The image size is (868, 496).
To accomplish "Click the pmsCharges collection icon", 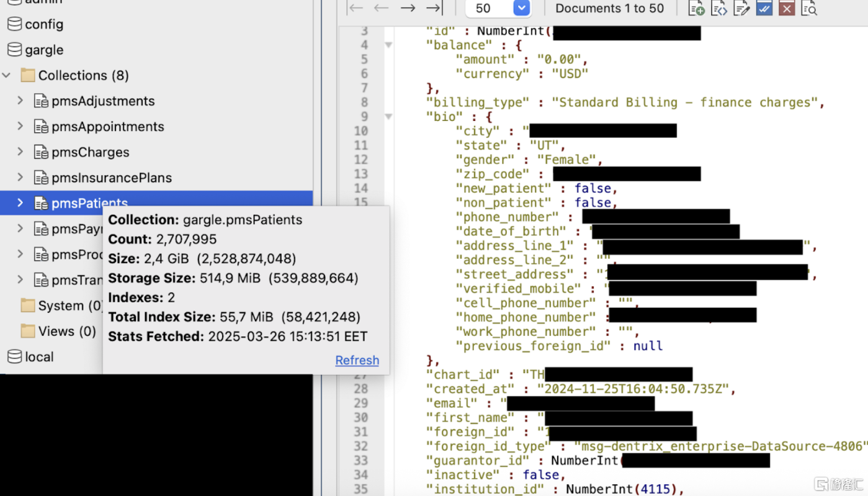I will [41, 152].
